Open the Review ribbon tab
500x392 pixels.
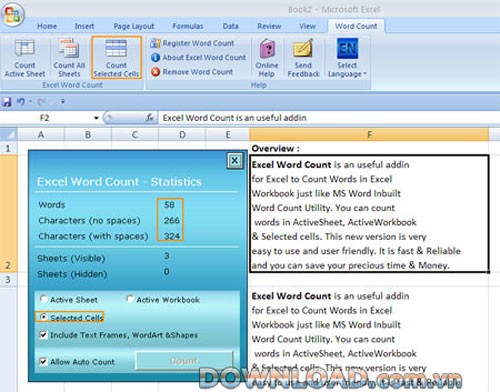click(269, 26)
